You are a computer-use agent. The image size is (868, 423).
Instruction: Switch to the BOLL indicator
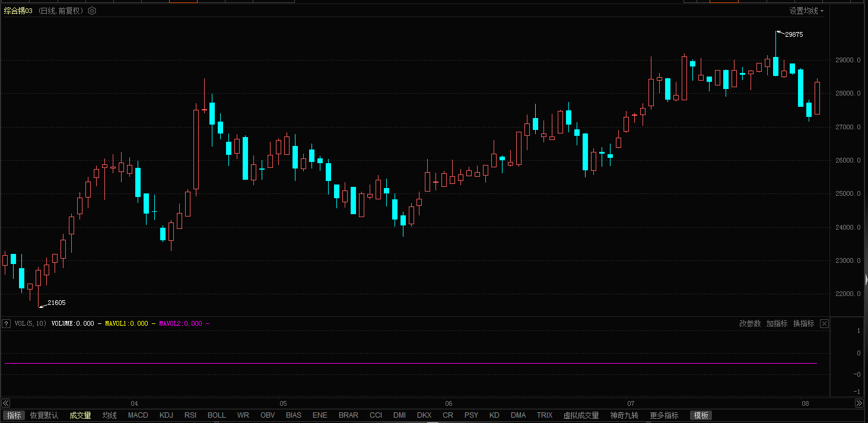click(x=217, y=415)
